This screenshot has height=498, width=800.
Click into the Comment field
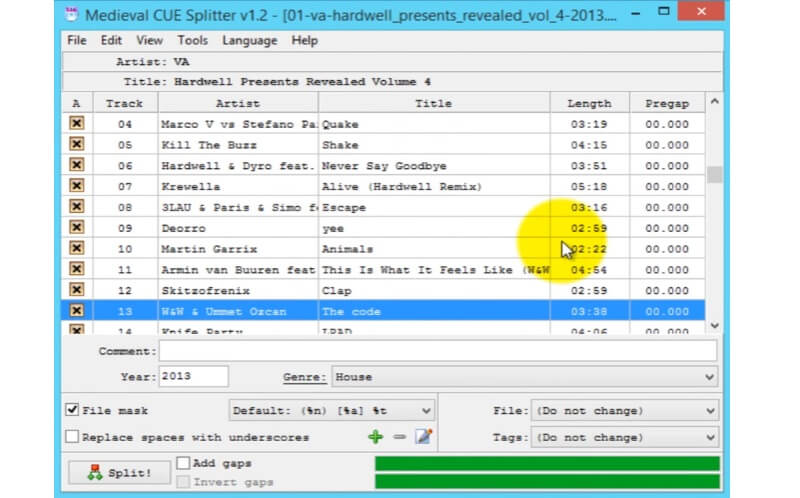pyautogui.click(x=438, y=351)
